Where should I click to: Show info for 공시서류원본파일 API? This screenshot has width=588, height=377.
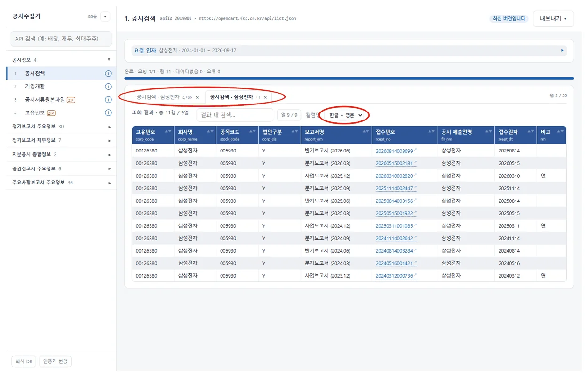pyautogui.click(x=108, y=100)
